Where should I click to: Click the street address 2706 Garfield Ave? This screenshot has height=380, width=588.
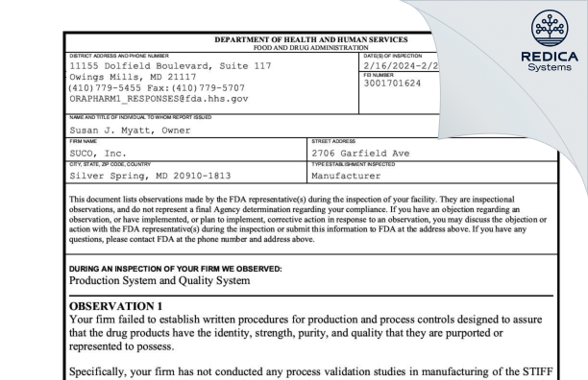point(360,154)
